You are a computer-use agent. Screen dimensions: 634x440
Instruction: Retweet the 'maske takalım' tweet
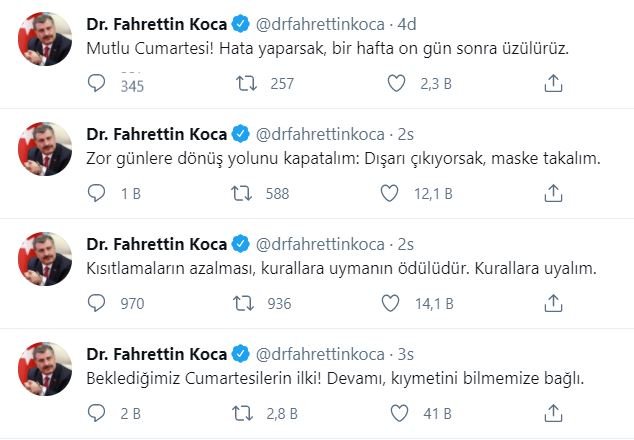[x=246, y=194]
